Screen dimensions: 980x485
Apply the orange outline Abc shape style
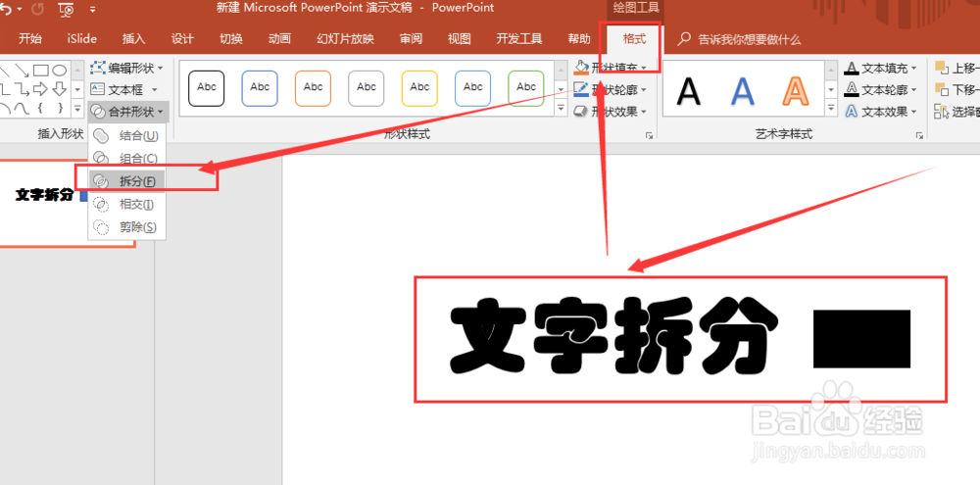point(314,88)
